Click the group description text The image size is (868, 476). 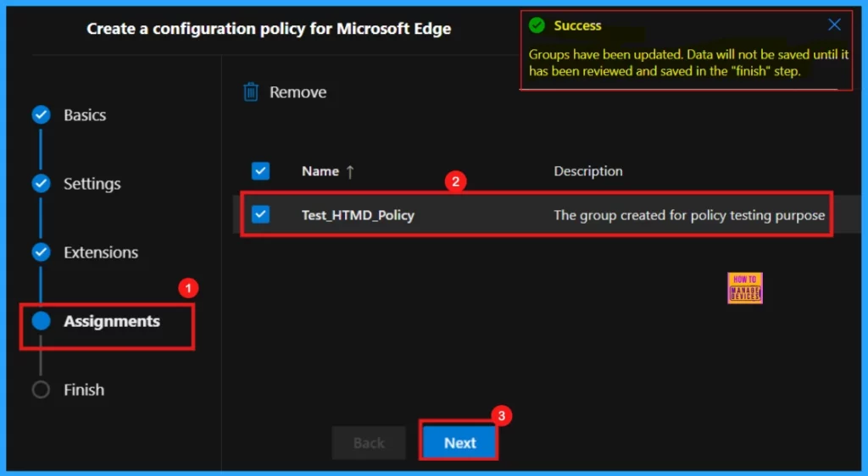point(689,215)
